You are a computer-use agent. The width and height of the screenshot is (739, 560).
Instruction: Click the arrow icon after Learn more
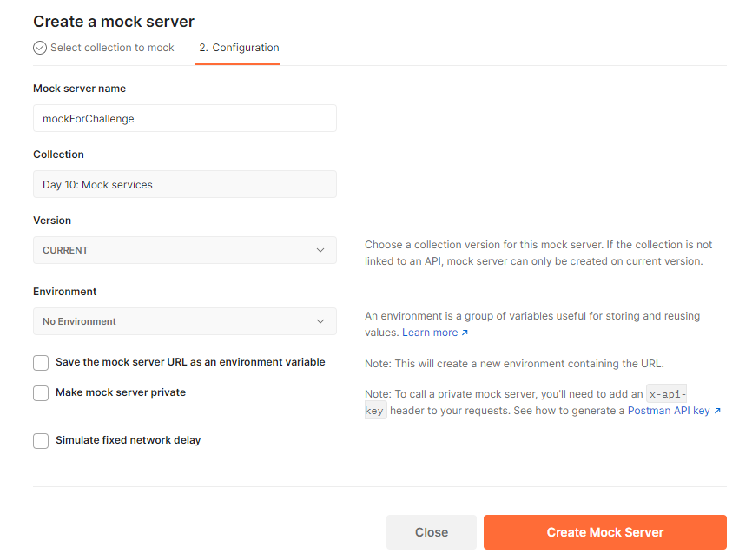465,333
